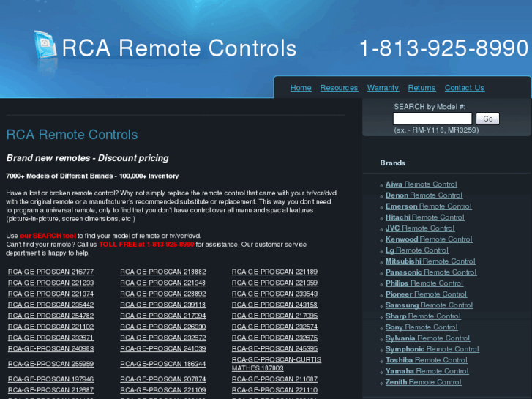Image resolution: width=532 pixels, height=399 pixels.
Task: Open RCA-GE-PROSCAN 235442 remote link
Action: (x=51, y=305)
